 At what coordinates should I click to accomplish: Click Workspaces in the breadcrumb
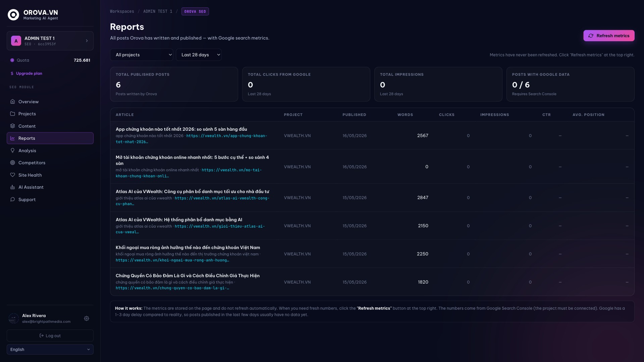(122, 11)
